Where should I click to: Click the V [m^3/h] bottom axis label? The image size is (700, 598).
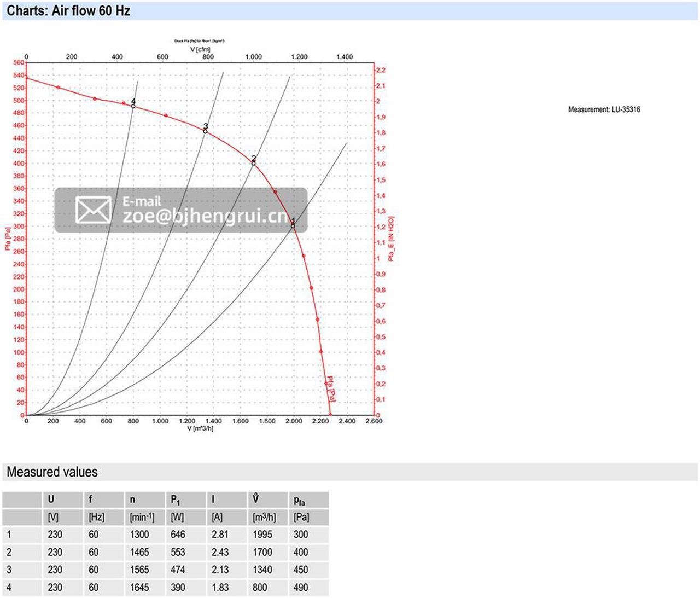(200, 428)
